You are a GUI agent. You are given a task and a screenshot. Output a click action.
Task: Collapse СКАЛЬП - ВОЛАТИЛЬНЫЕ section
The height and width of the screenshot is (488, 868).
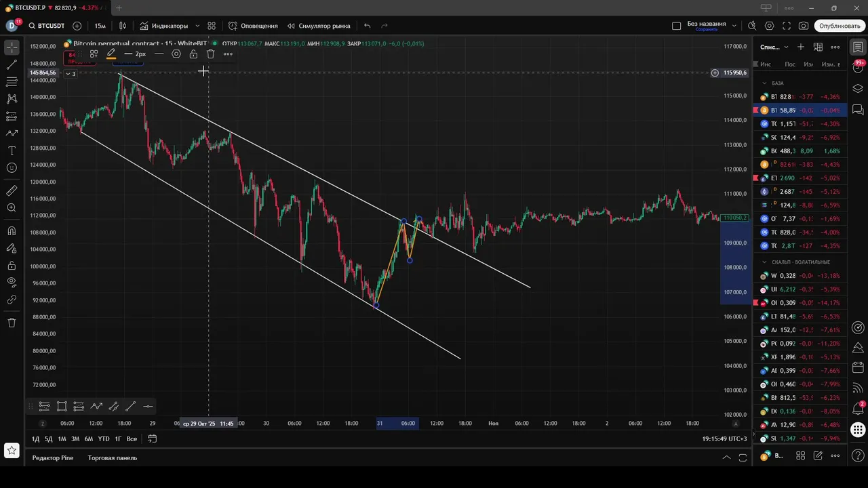pyautogui.click(x=765, y=262)
